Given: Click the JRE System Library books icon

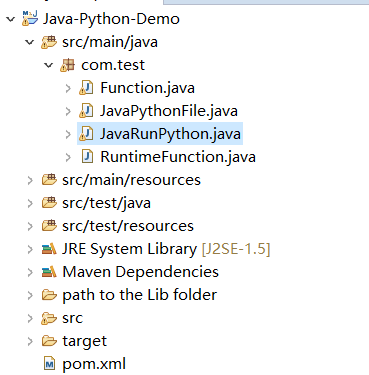Looking at the screenshot, I should (x=49, y=249).
